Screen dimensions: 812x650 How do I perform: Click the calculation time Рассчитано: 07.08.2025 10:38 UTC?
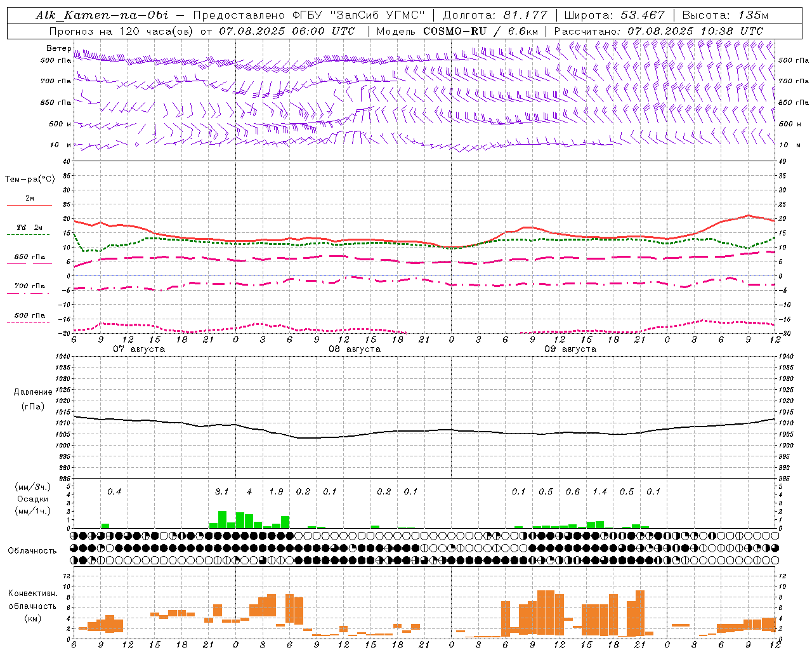658,31
